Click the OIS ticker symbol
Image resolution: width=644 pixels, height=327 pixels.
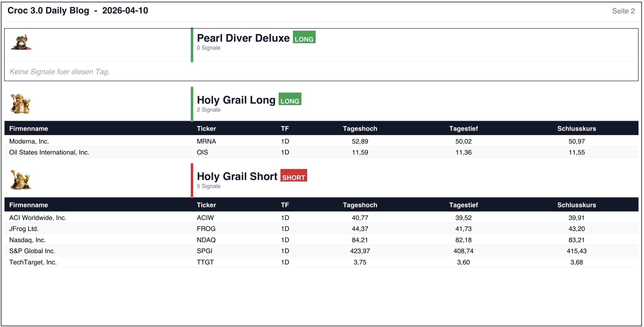(202, 152)
